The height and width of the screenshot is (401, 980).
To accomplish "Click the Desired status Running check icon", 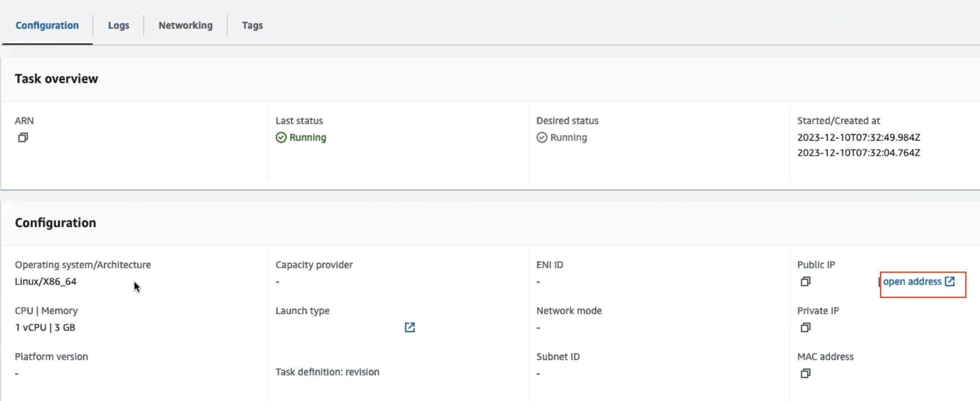I will 542,138.
